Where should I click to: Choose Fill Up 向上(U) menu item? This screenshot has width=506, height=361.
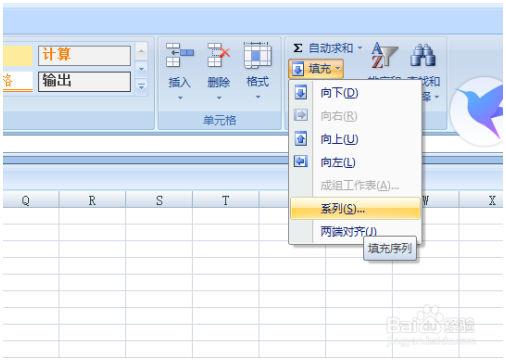355,139
